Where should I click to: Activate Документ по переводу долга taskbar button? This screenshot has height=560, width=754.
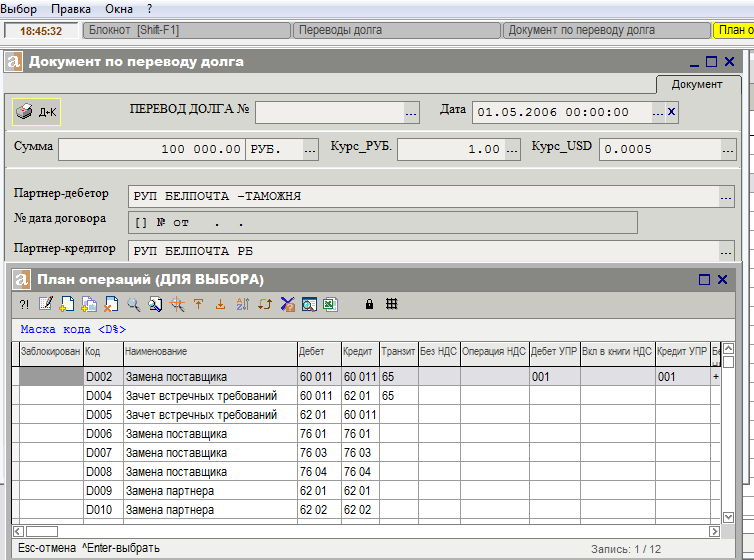(607, 30)
